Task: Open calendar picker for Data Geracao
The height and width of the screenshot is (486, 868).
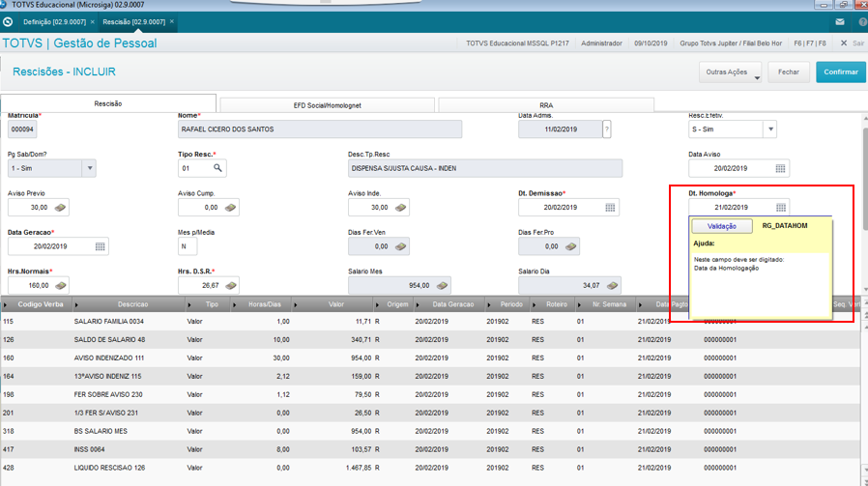Action: coord(100,246)
